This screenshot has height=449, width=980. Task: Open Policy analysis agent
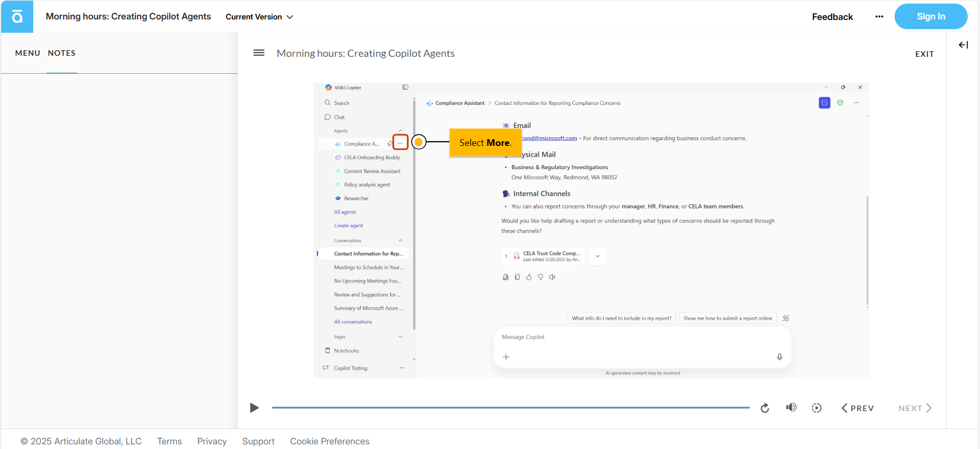point(363,185)
